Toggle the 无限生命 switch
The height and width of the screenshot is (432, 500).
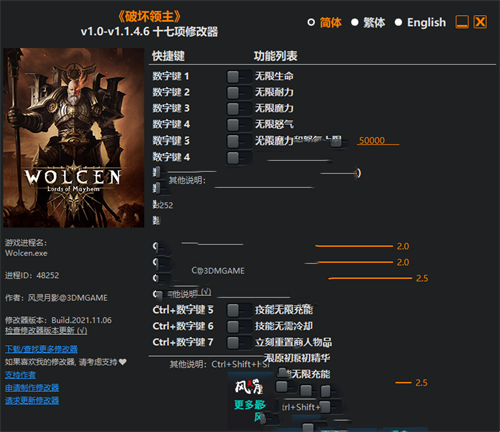[x=239, y=76]
